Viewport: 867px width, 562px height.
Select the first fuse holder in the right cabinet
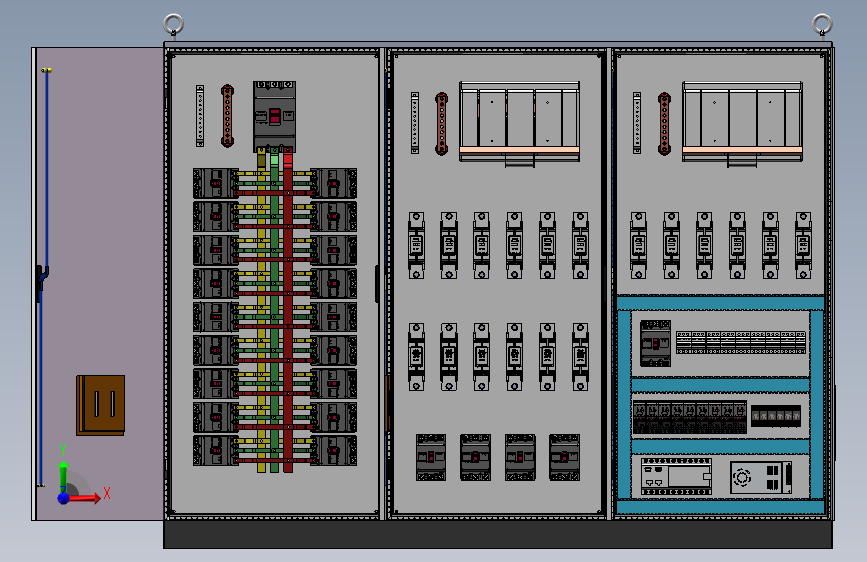point(639,245)
